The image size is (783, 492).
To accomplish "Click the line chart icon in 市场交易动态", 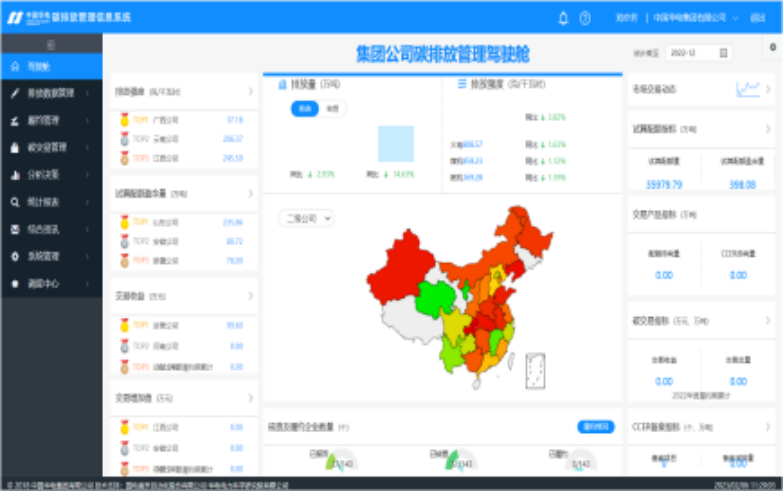I will click(x=748, y=89).
